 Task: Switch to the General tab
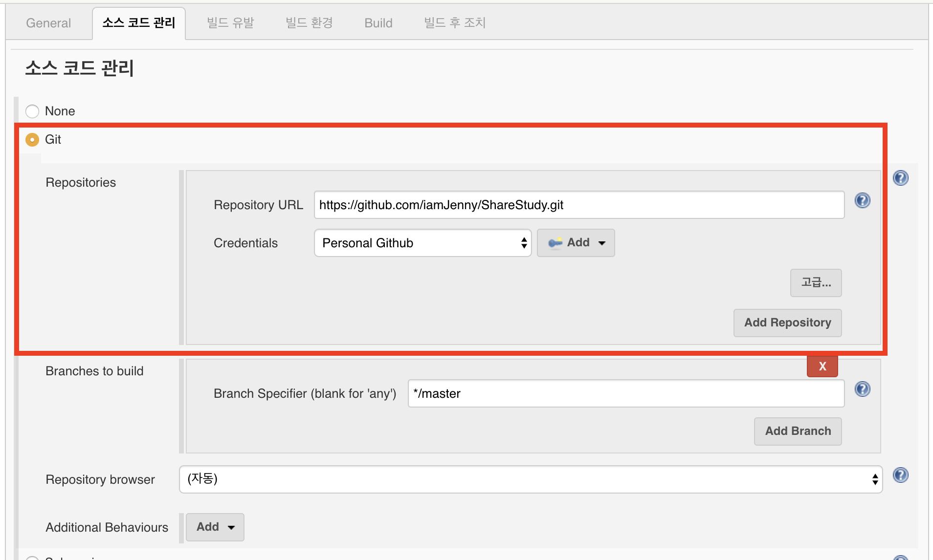[48, 23]
